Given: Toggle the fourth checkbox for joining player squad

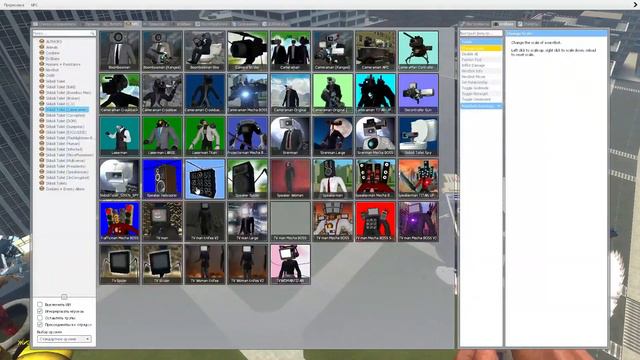Looking at the screenshot, I should pyautogui.click(x=40, y=324).
